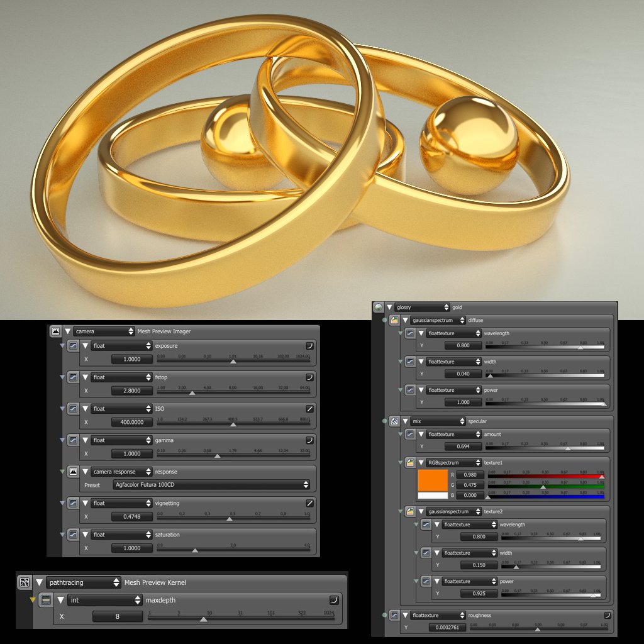This screenshot has height=644, width=644.
Task: Click the gamma float node icon
Action: tap(73, 440)
